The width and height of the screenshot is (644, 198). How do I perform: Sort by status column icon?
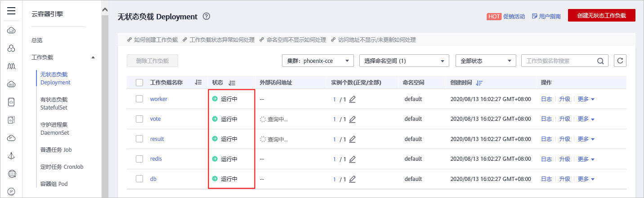coord(232,83)
